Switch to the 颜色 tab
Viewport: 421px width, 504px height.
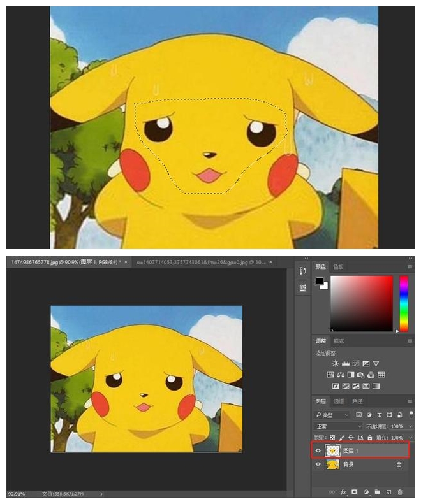pos(321,266)
